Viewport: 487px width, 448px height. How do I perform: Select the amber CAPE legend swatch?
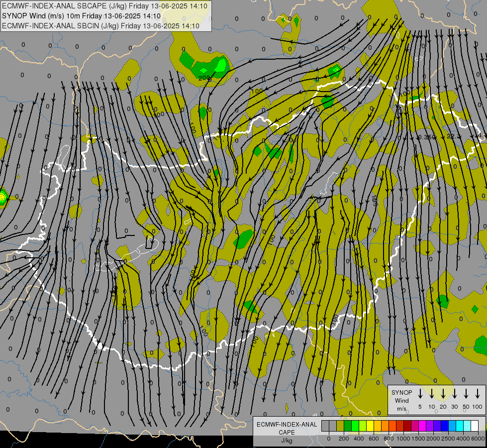(x=378, y=426)
